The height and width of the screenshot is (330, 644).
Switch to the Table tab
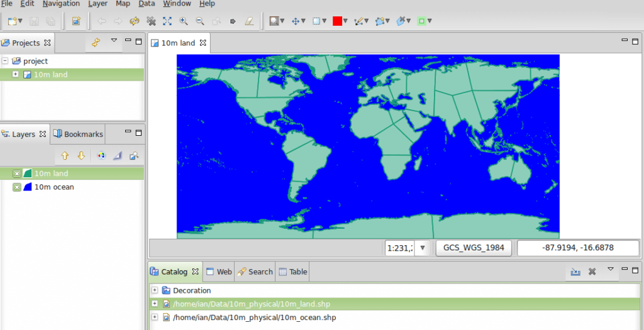point(293,272)
